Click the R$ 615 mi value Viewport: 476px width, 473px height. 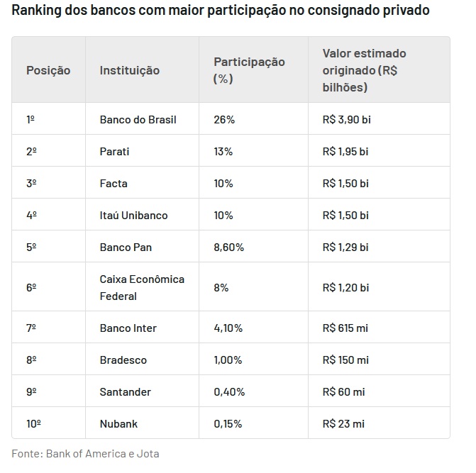click(x=345, y=328)
